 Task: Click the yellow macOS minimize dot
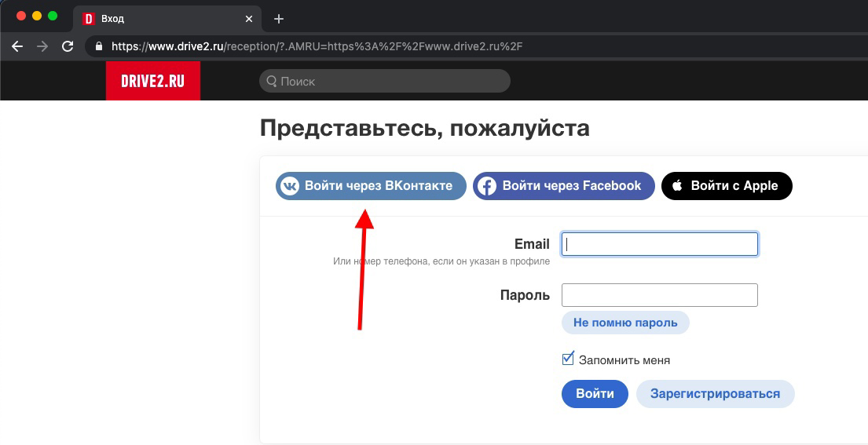pos(37,16)
